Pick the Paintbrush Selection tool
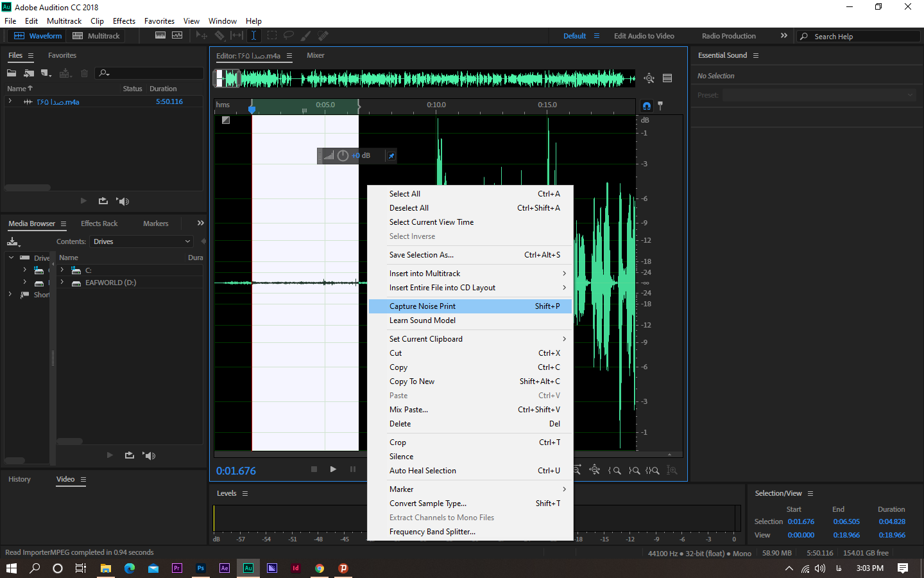924x578 pixels. tap(306, 36)
